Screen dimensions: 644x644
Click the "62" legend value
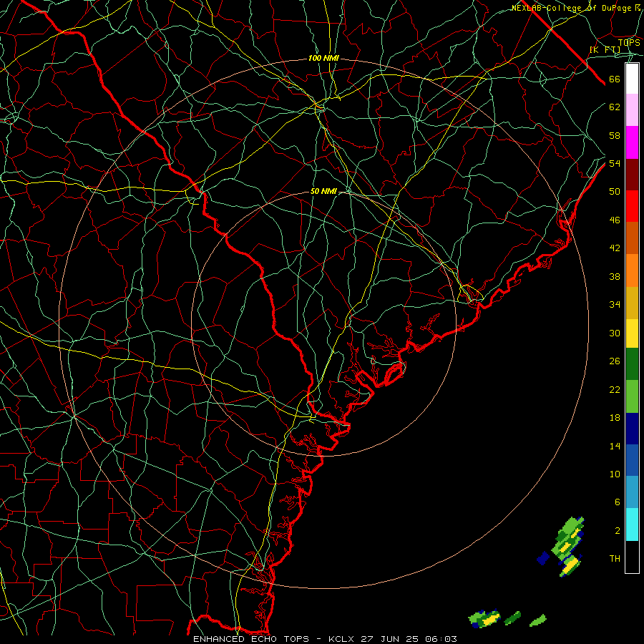615,107
